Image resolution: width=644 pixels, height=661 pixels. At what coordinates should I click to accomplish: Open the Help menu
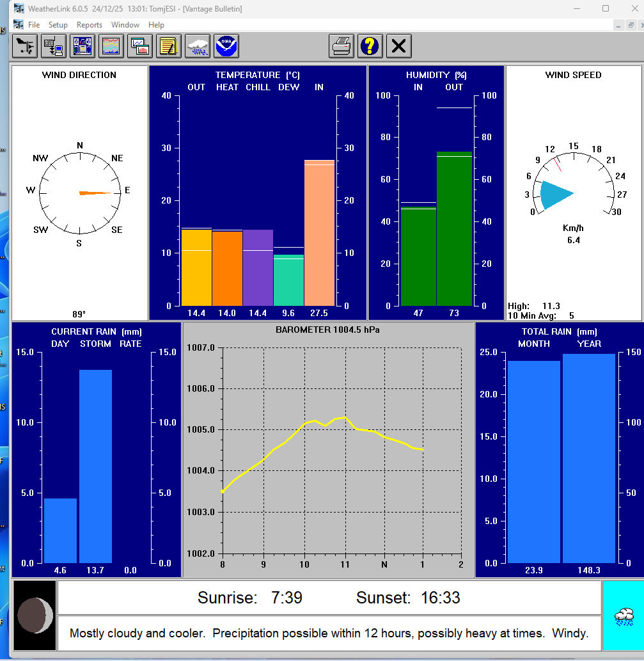(x=157, y=25)
